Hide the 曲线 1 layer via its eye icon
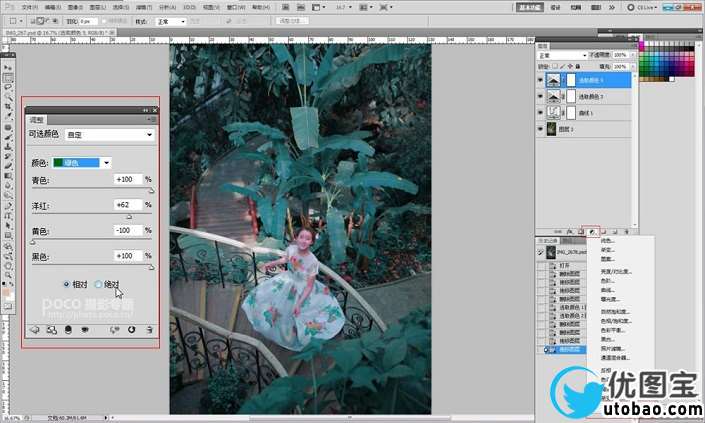 point(541,113)
